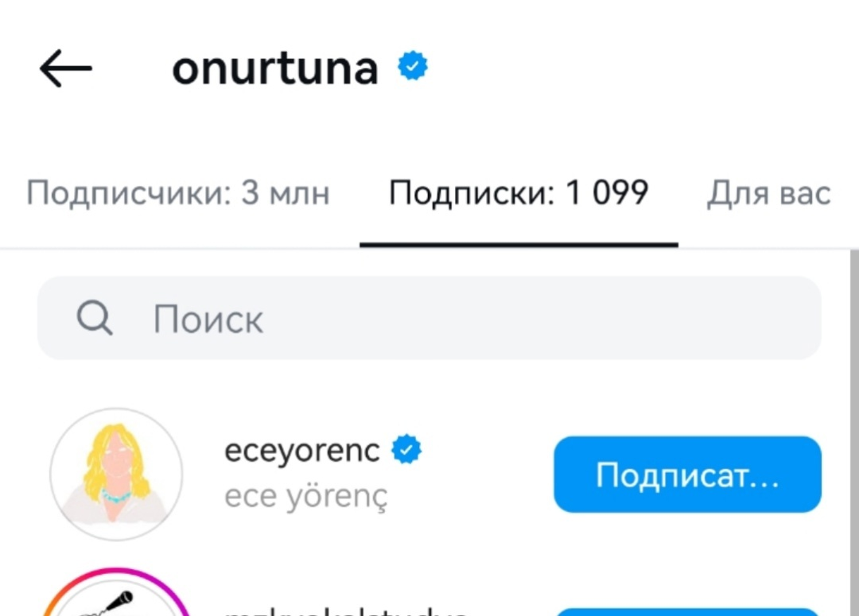The width and height of the screenshot is (859, 616).
Task: Tap the empty right side of the search bar
Action: (676, 319)
